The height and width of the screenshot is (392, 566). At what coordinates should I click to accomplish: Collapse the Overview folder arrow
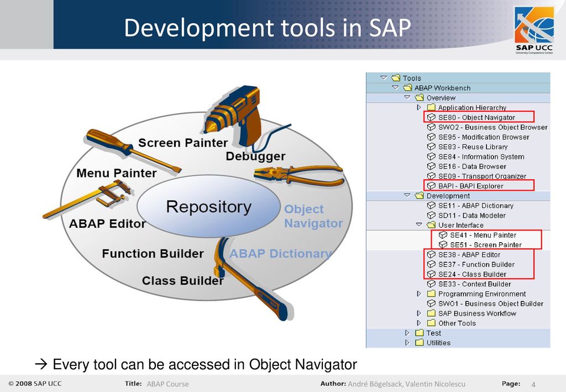[x=407, y=97]
